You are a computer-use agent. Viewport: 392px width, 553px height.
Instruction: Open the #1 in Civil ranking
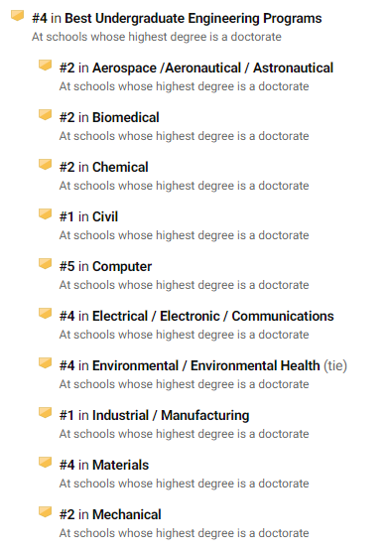pos(88,216)
